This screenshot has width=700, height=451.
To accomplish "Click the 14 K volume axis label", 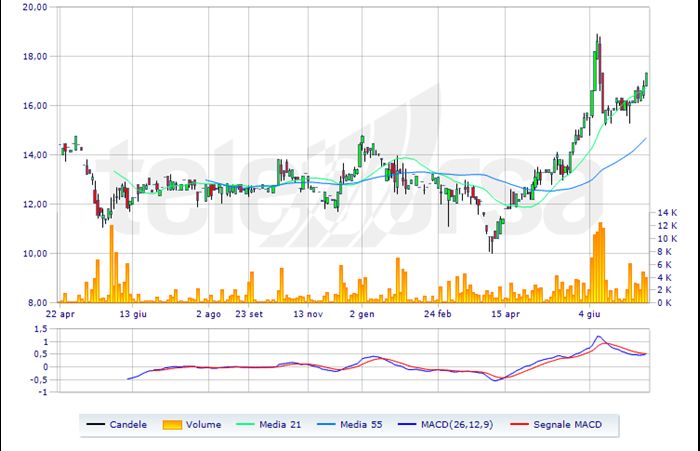I will coord(667,213).
